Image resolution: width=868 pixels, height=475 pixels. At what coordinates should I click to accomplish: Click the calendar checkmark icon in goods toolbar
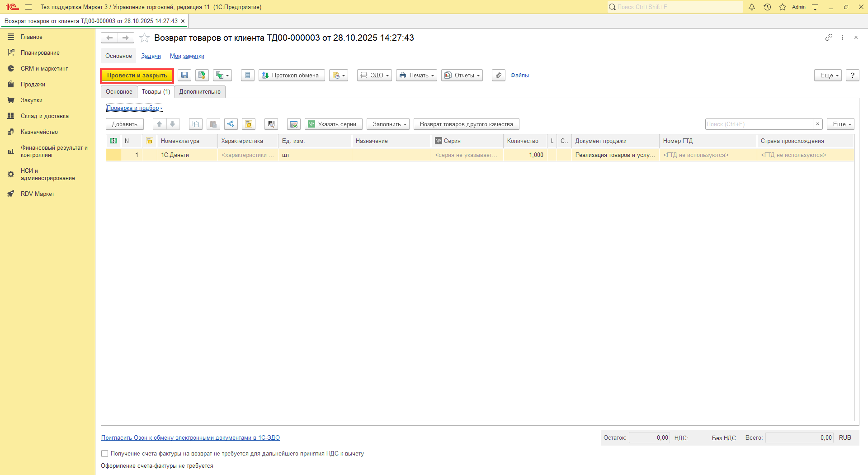pyautogui.click(x=294, y=124)
